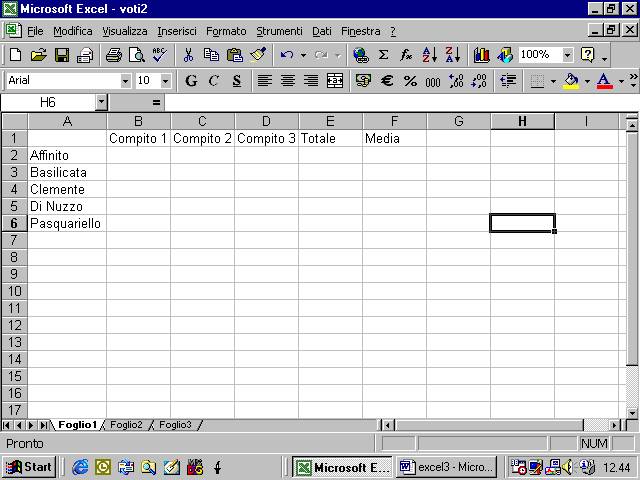Apply thousands separator 000 style

pyautogui.click(x=433, y=80)
